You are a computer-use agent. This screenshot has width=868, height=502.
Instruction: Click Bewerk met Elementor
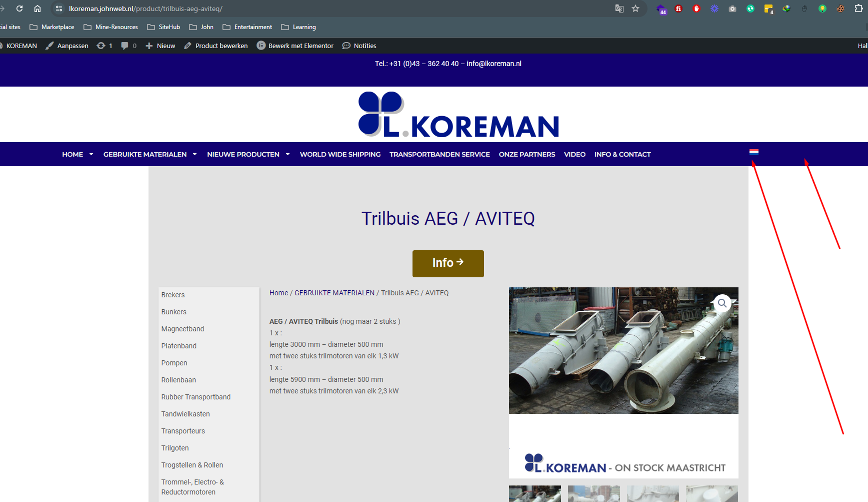[x=295, y=46]
